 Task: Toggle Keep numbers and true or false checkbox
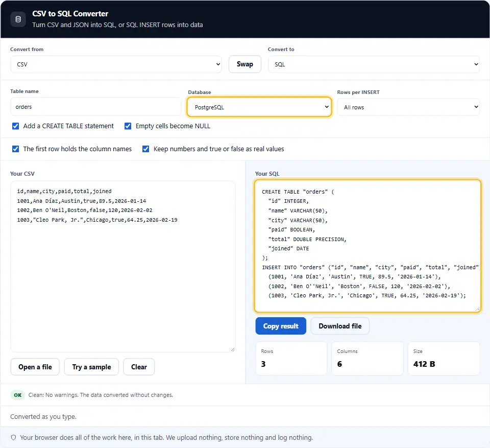[x=145, y=149]
